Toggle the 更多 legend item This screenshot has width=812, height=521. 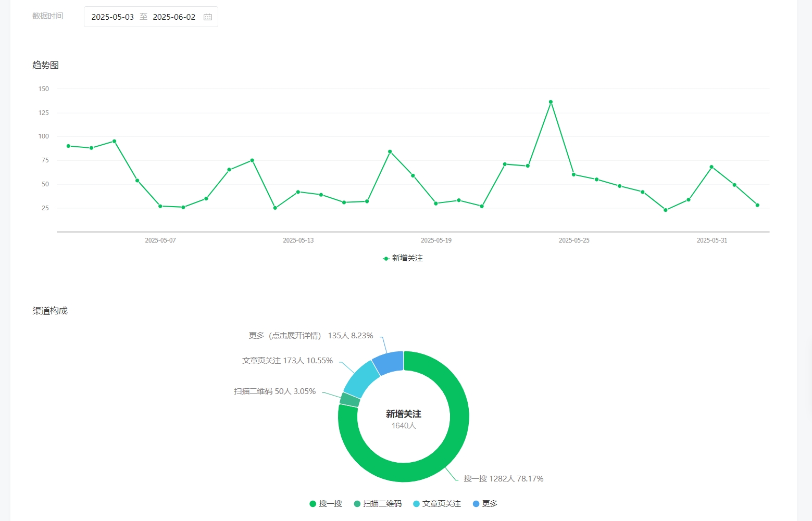485,504
